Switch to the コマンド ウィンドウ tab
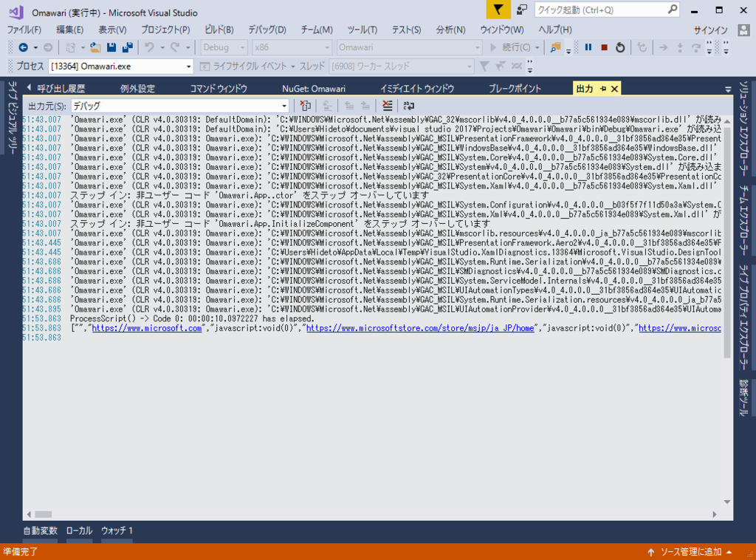756x560 pixels. tap(219, 89)
